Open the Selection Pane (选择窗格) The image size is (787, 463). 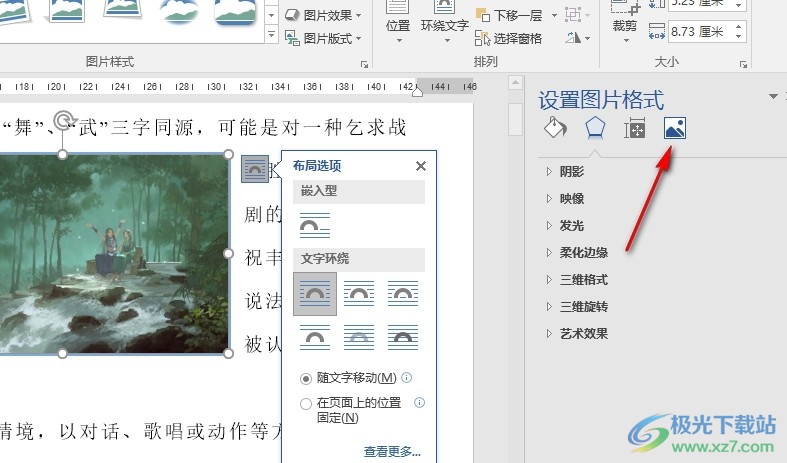(509, 38)
